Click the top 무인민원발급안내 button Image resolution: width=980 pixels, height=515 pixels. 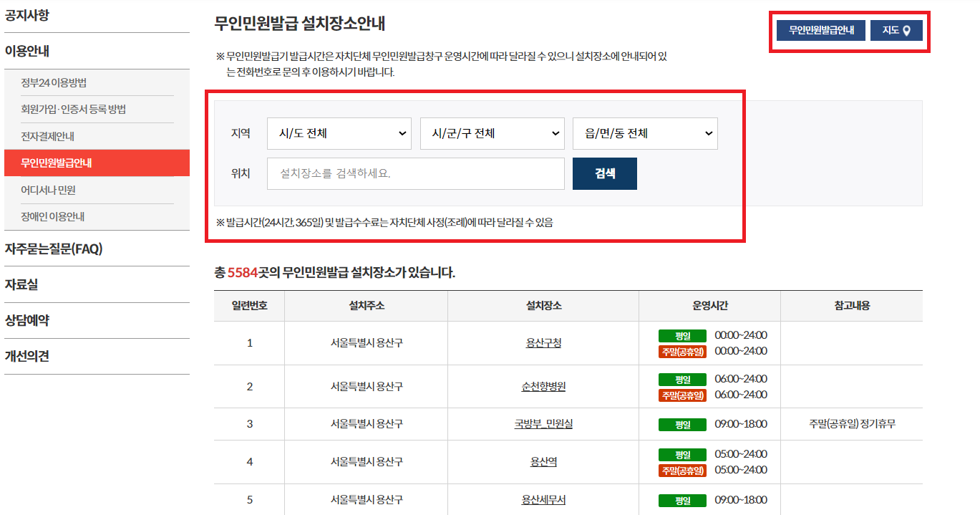[x=820, y=30]
